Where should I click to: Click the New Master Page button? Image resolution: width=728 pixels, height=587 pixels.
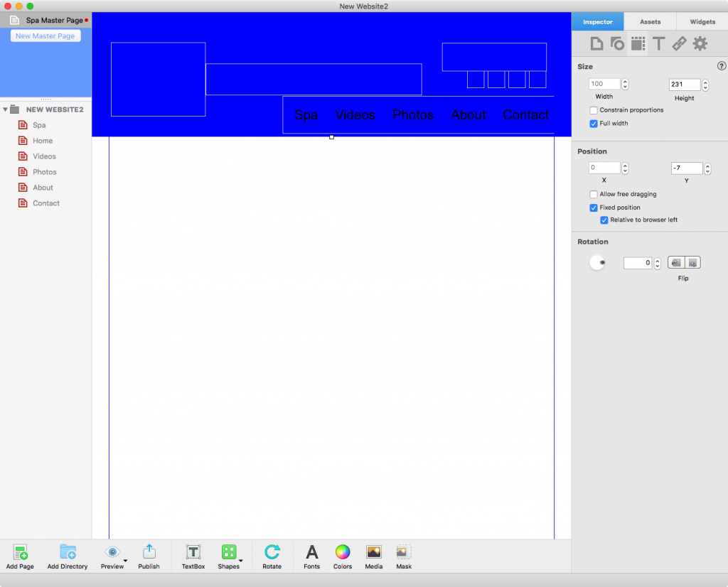click(x=45, y=36)
